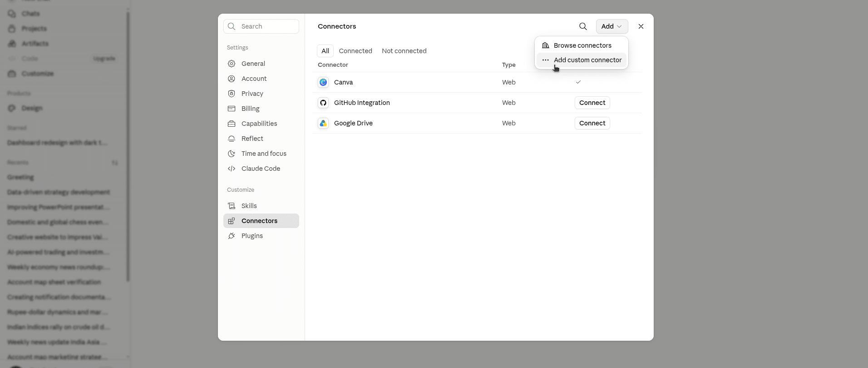Screen dimensions: 868x368
Task: Select Privacy in settings list
Action: (252, 94)
